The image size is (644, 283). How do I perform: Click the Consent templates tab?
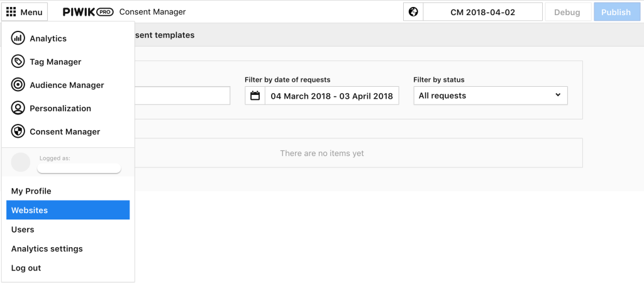click(164, 35)
